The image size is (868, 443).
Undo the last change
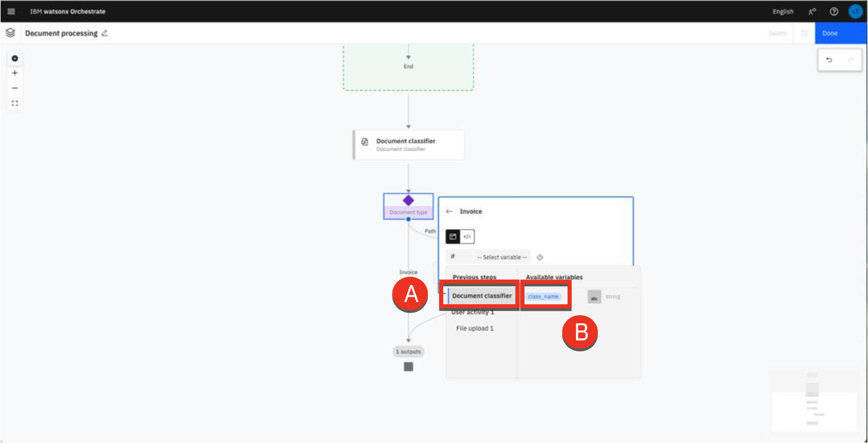pos(829,60)
